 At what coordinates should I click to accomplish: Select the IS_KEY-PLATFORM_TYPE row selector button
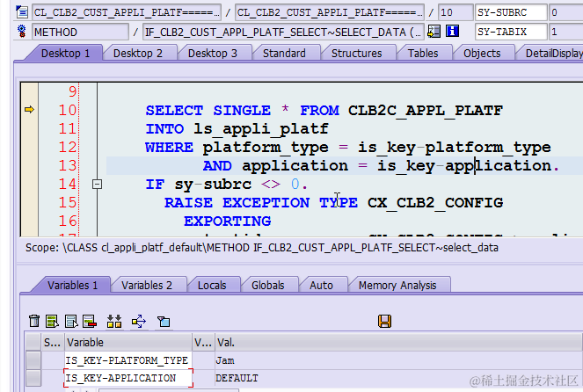pyautogui.click(x=33, y=360)
